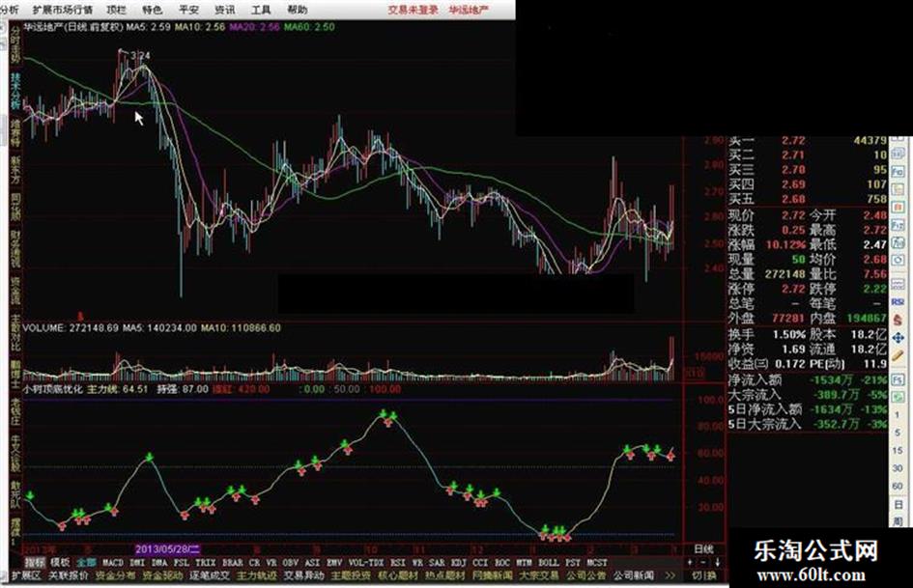Open the 帮助 menu
The width and height of the screenshot is (913, 588).
coord(297,10)
